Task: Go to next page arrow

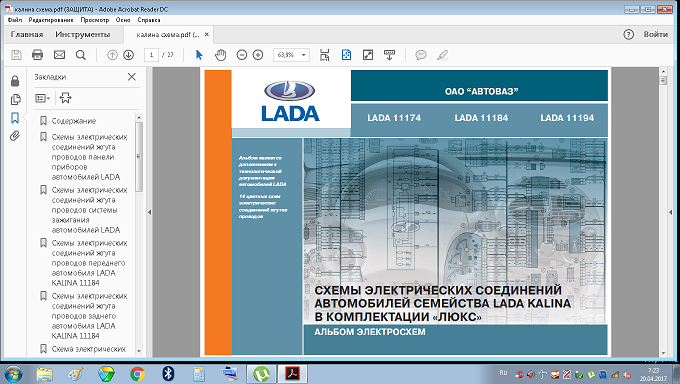Action: [x=128, y=55]
